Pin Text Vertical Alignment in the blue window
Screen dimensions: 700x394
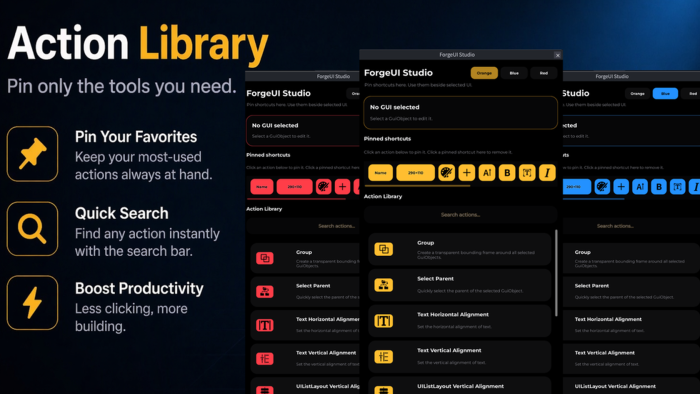[631, 359]
